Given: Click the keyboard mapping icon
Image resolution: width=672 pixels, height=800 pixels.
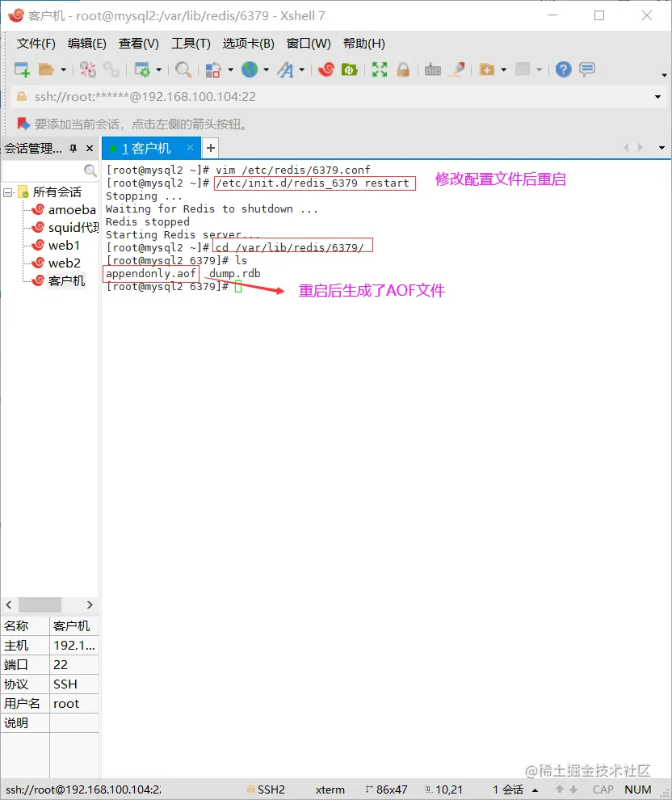Looking at the screenshot, I should (x=433, y=69).
